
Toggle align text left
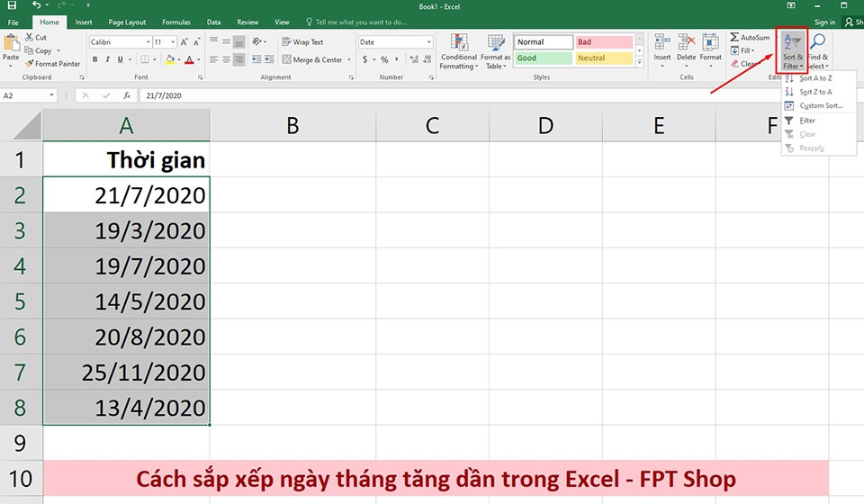(214, 59)
